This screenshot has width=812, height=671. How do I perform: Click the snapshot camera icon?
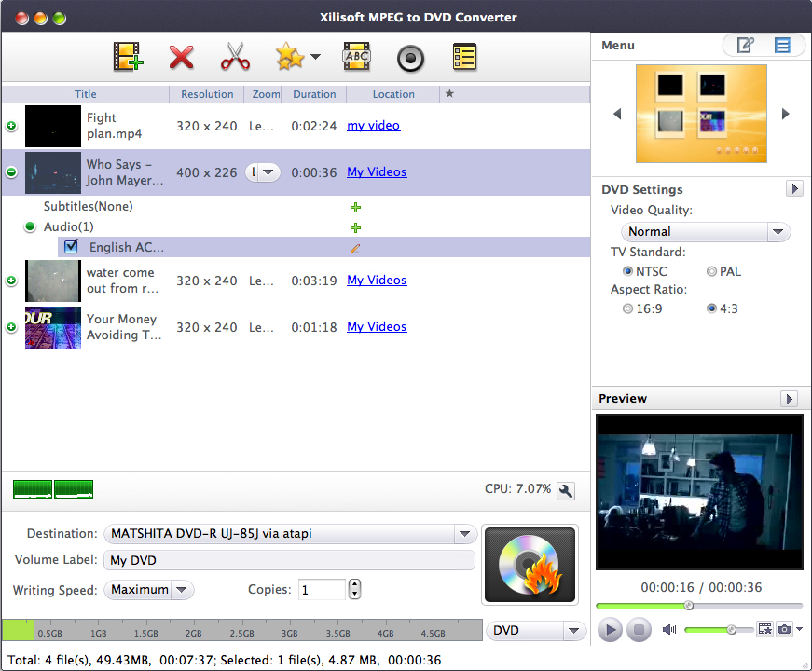785,630
